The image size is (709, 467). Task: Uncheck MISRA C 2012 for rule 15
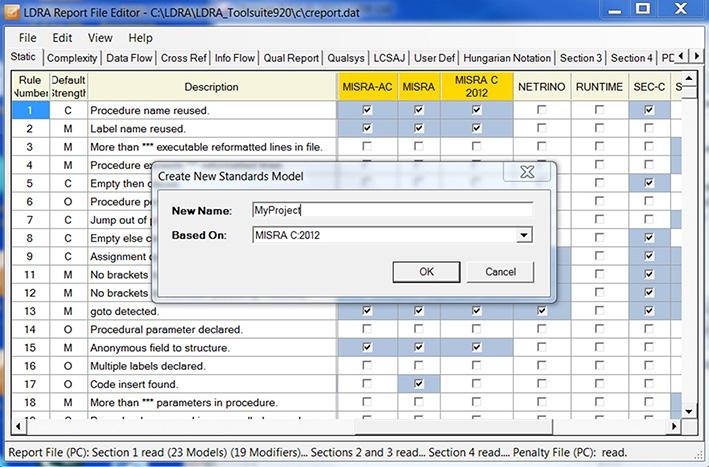click(x=477, y=348)
